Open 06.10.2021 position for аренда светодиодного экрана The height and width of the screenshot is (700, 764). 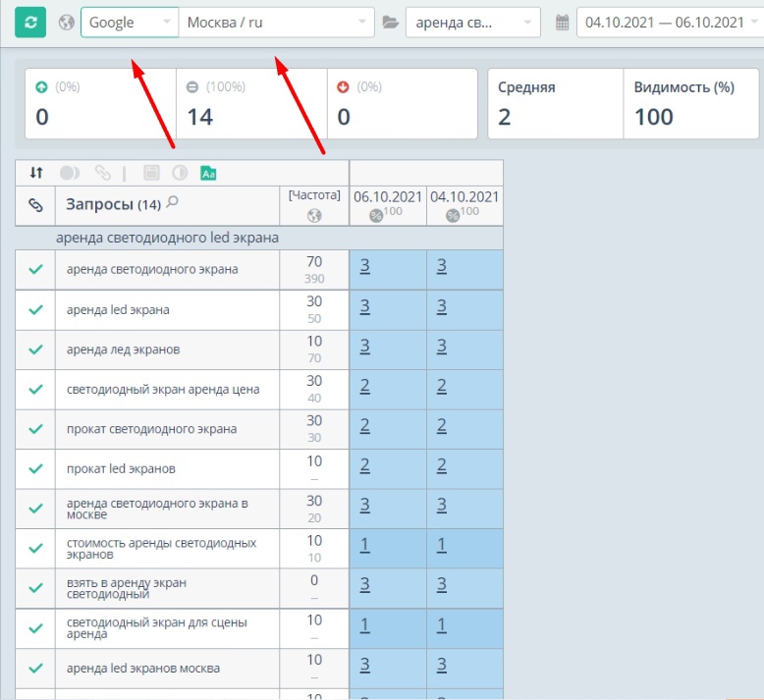(x=365, y=266)
